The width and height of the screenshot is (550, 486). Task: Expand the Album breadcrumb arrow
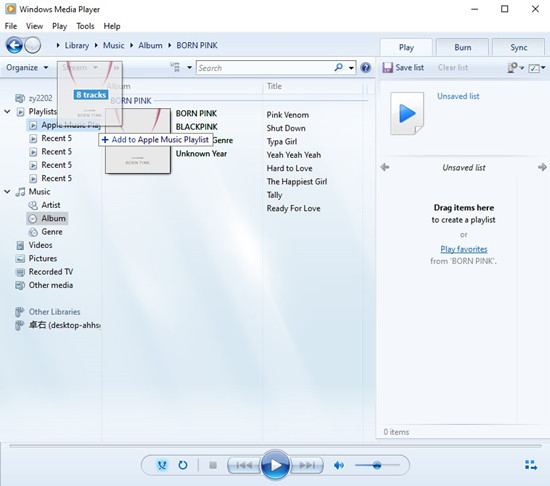pyautogui.click(x=169, y=45)
